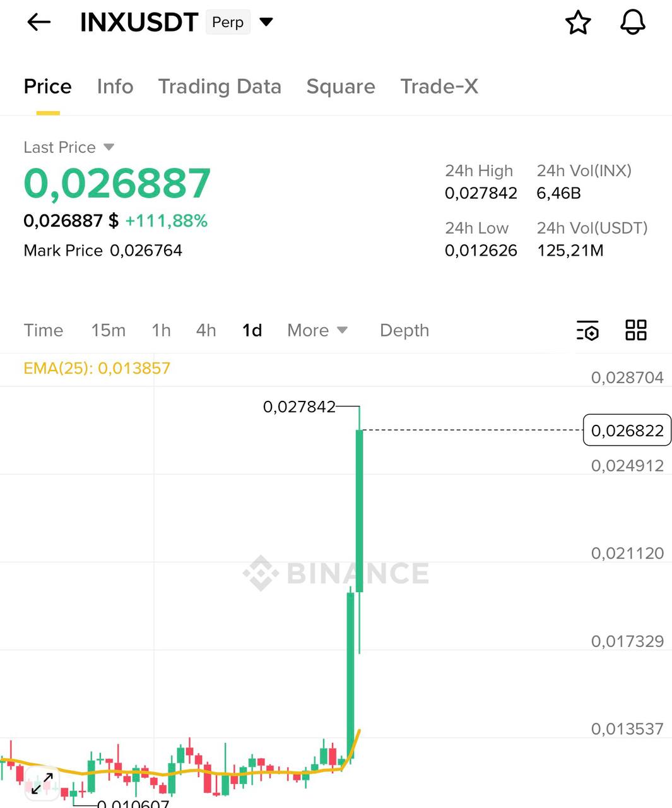Go to the Square tab
Screen dimensions: 672x808
pos(341,86)
